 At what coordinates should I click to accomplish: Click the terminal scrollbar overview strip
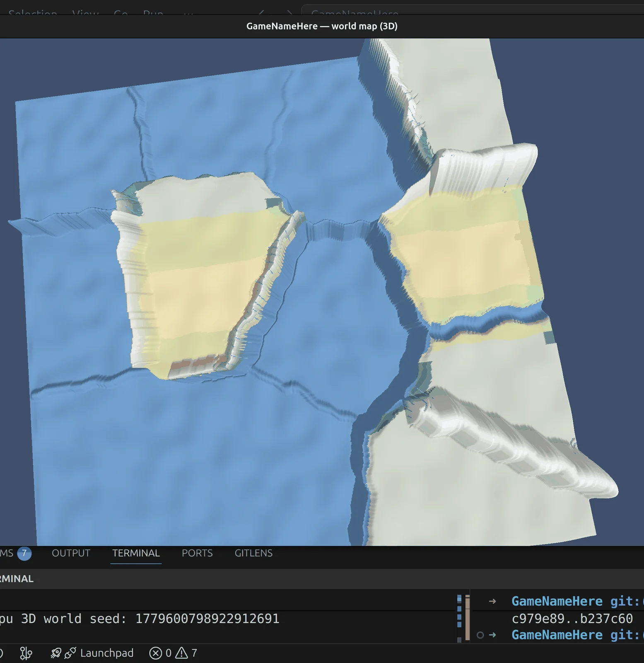click(x=463, y=618)
